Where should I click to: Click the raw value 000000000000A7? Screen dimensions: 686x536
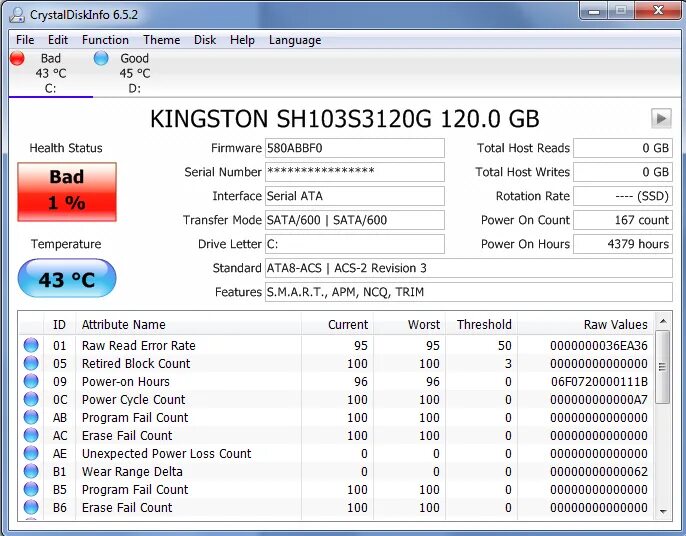[598, 399]
